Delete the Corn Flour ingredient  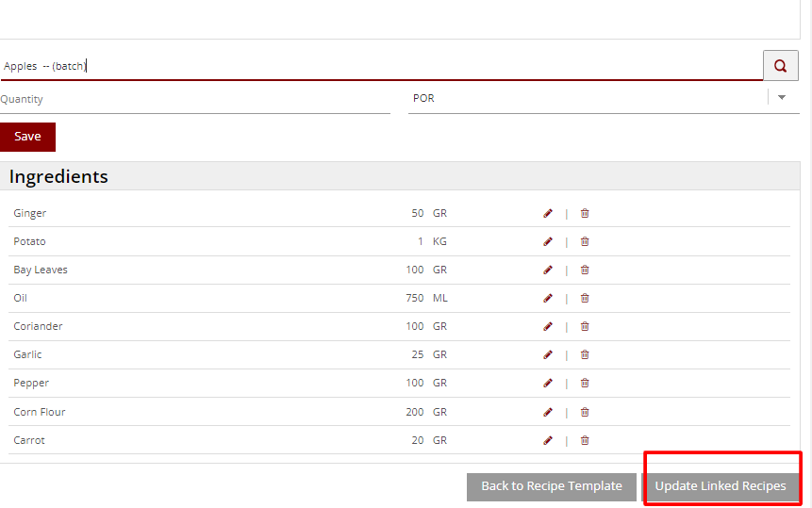coord(585,412)
